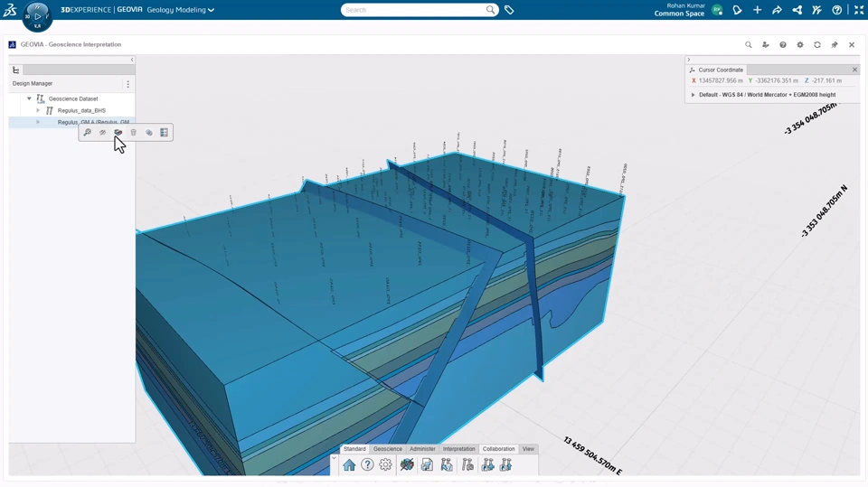Switch to the Geoscience toolbar tab
868x487 pixels.
coord(388,449)
